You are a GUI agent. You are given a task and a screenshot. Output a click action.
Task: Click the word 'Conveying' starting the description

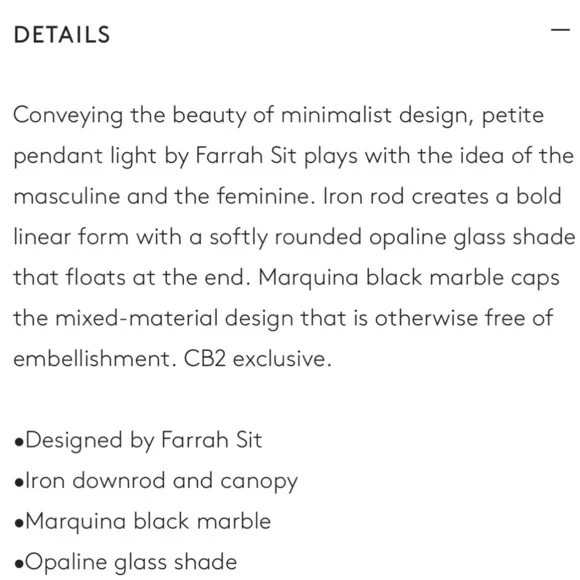point(68,115)
